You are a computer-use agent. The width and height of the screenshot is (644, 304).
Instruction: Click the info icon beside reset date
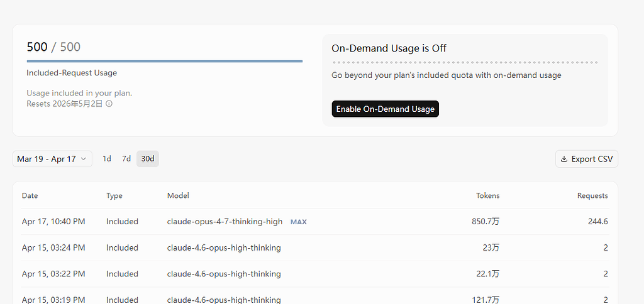click(109, 104)
